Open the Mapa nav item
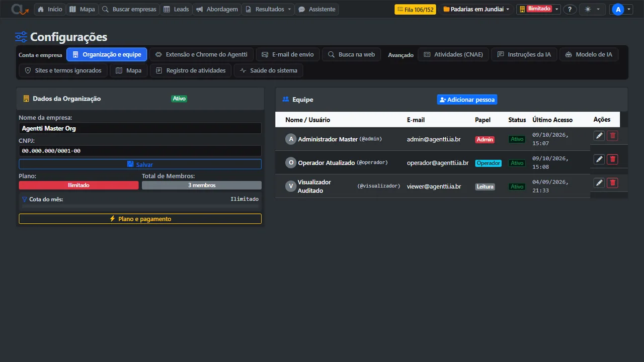Screen dimensions: 644x362 tap(82, 9)
